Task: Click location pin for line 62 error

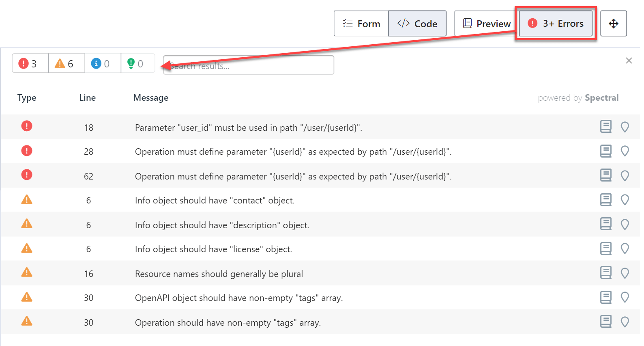Action: [x=625, y=176]
